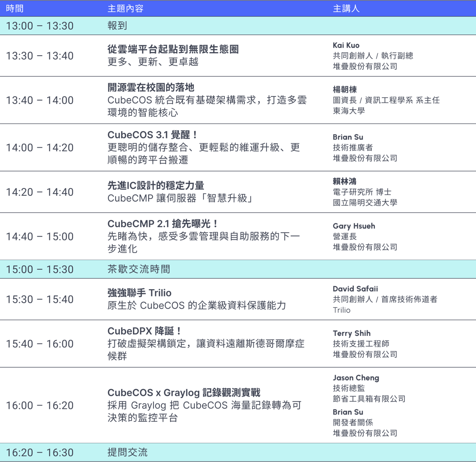Click the title 先進IC設計的穩定力量
This screenshot has width=476, height=462.
tap(156, 185)
